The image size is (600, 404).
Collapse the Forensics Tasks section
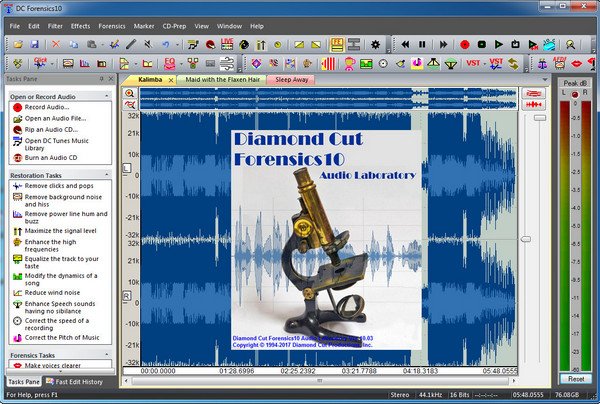click(106, 355)
